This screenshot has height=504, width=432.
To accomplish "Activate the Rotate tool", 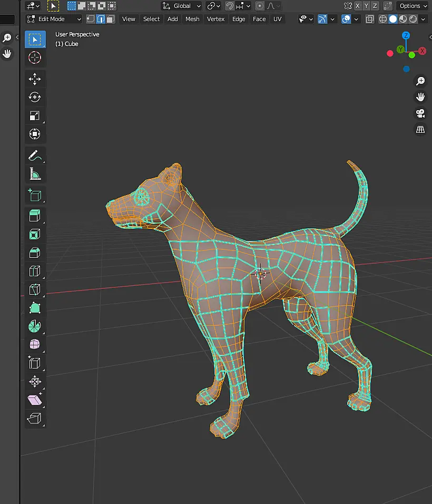I will (x=35, y=97).
